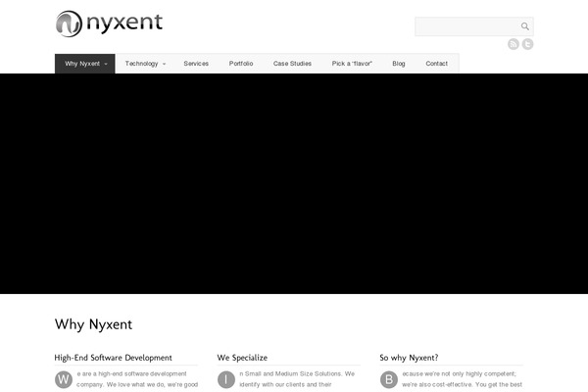Click text "n Small and Medium Size Solutions. We"
588x392 pixels.
[297, 373]
